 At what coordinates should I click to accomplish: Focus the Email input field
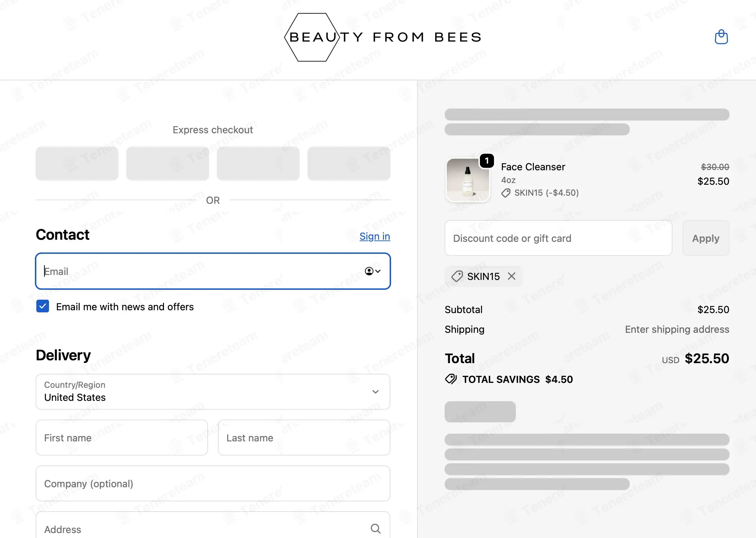point(213,271)
